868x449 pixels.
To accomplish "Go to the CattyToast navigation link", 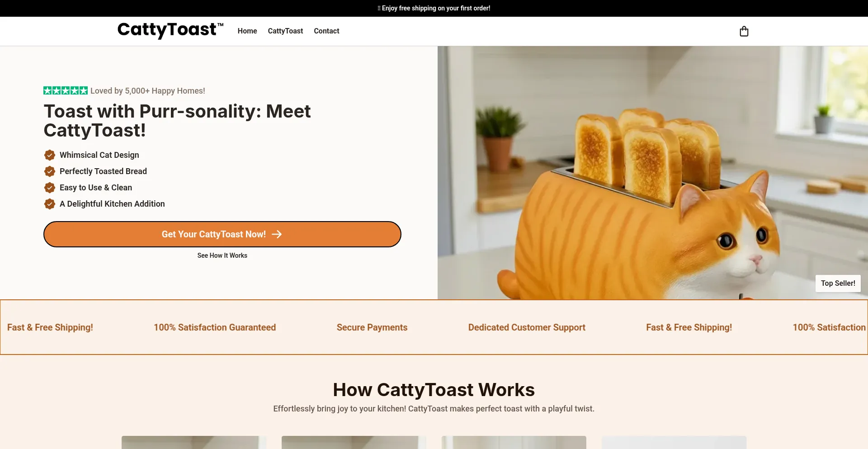I will (x=285, y=31).
